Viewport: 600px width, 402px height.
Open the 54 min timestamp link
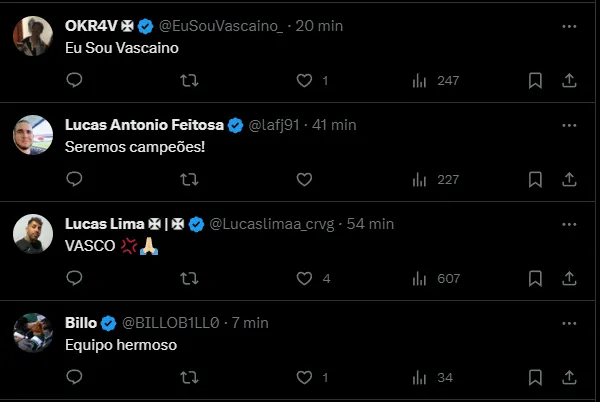(373, 224)
